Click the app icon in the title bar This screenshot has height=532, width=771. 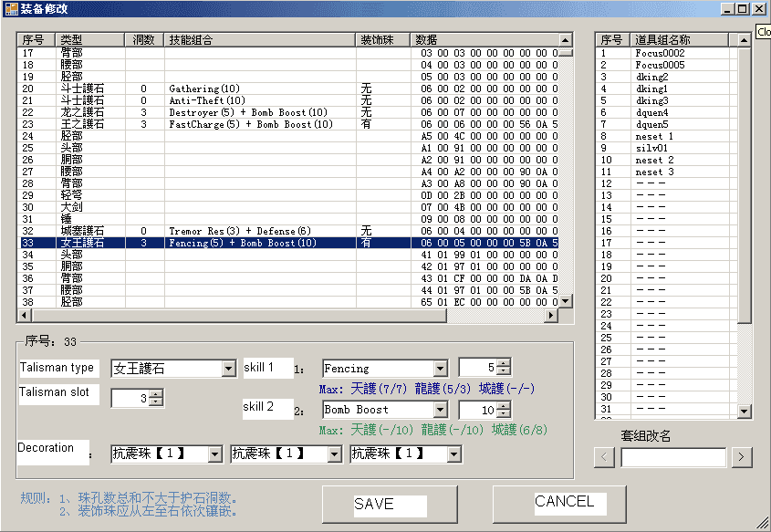11,8
